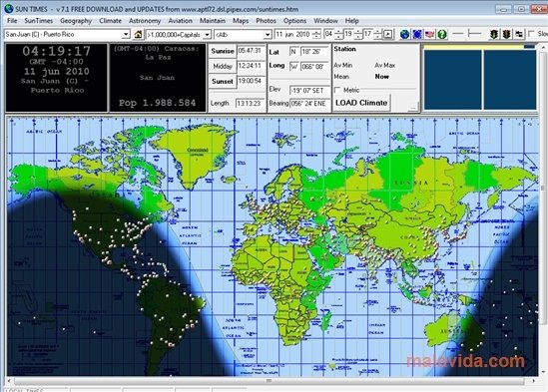Screen dimensions: 548x392
Task: Click the Elev field -19° 07' SET
Action: (x=309, y=91)
